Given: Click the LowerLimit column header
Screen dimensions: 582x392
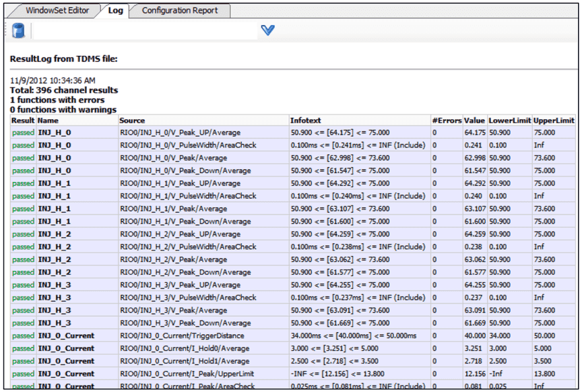Looking at the screenshot, I should click(510, 121).
